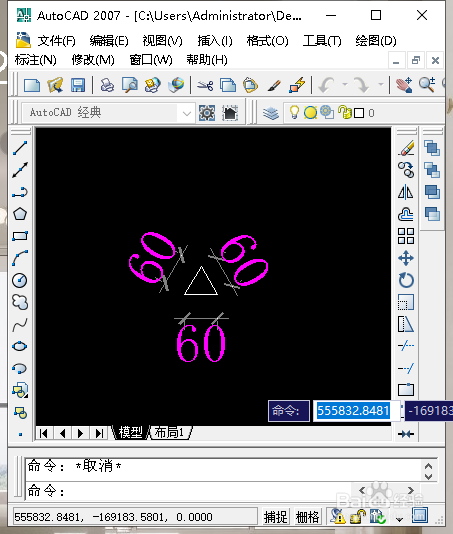Expand the Redo history dropdown arrow
The height and width of the screenshot is (534, 453).
[x=381, y=84]
